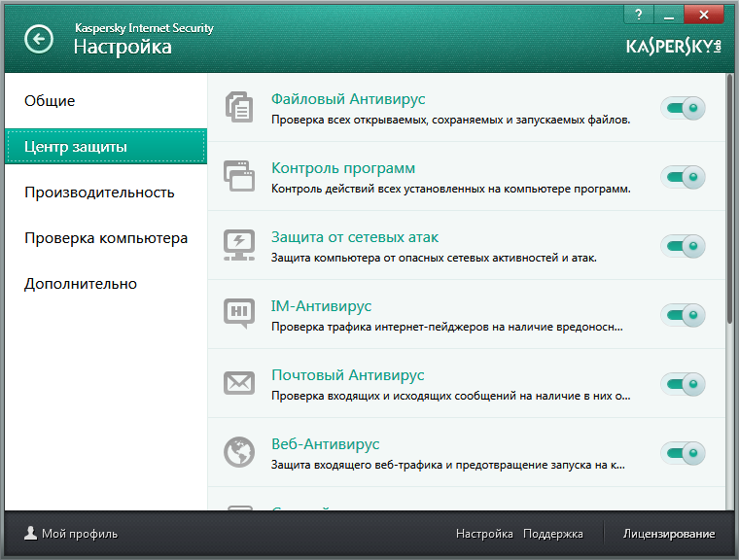The image size is (739, 560).
Task: Click the vertical scrollbar thumb
Action: (729, 198)
